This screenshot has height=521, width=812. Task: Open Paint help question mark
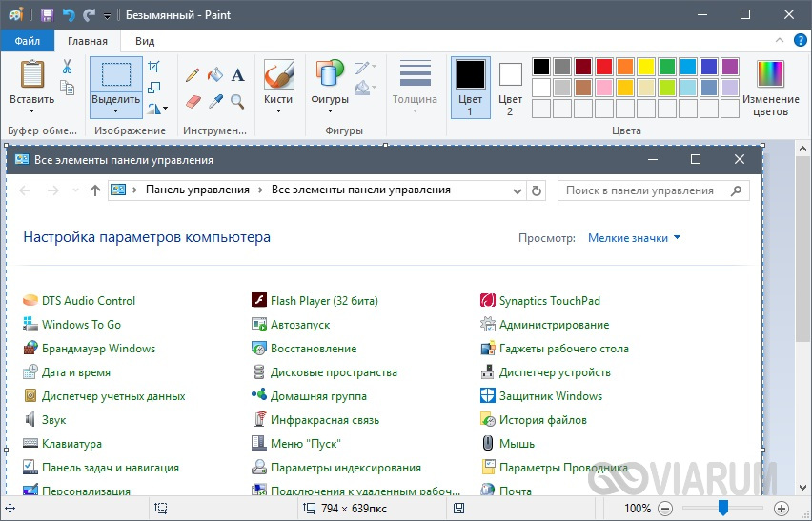coord(801,40)
